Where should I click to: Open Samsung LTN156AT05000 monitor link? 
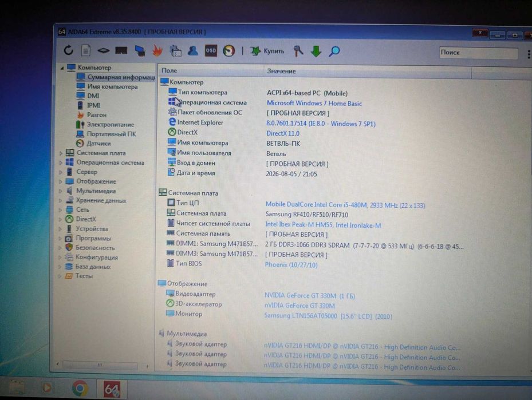[328, 316]
